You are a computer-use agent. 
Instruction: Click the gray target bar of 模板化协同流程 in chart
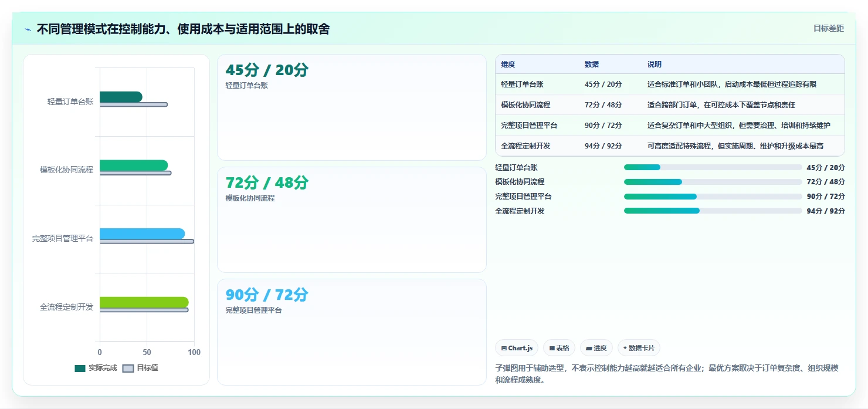pyautogui.click(x=135, y=173)
